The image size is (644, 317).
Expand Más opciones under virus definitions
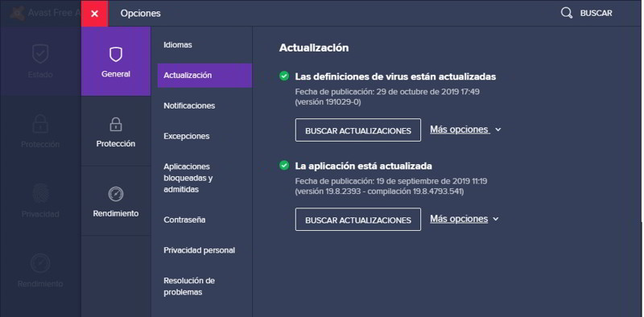(x=459, y=130)
